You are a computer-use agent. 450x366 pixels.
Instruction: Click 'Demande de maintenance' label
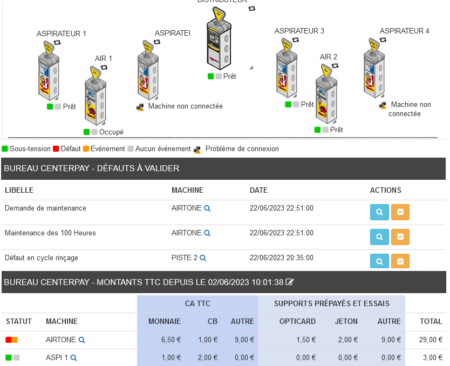[45, 208]
